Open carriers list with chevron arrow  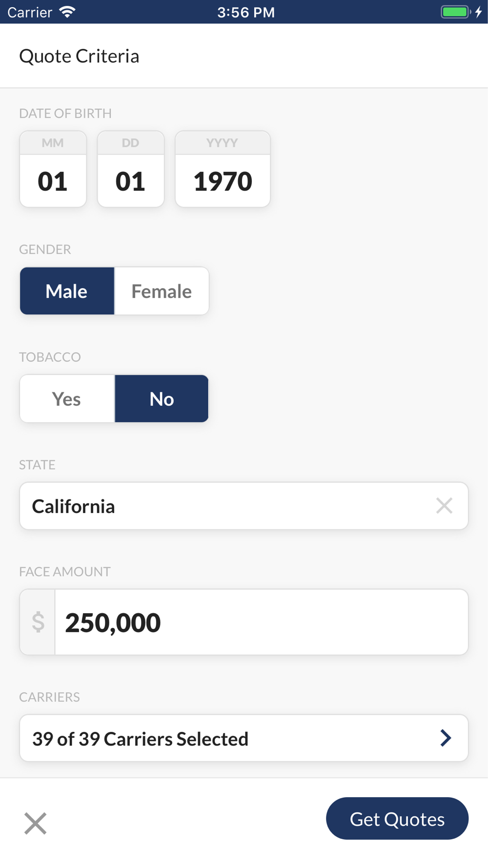pyautogui.click(x=445, y=738)
